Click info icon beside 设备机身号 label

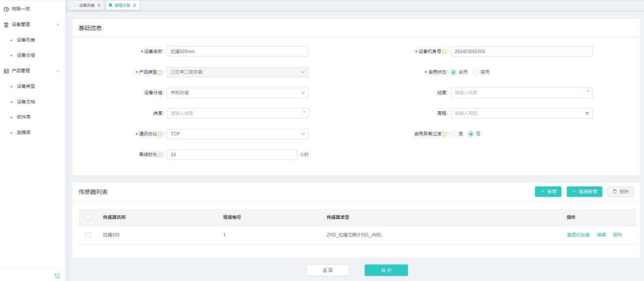tap(444, 52)
